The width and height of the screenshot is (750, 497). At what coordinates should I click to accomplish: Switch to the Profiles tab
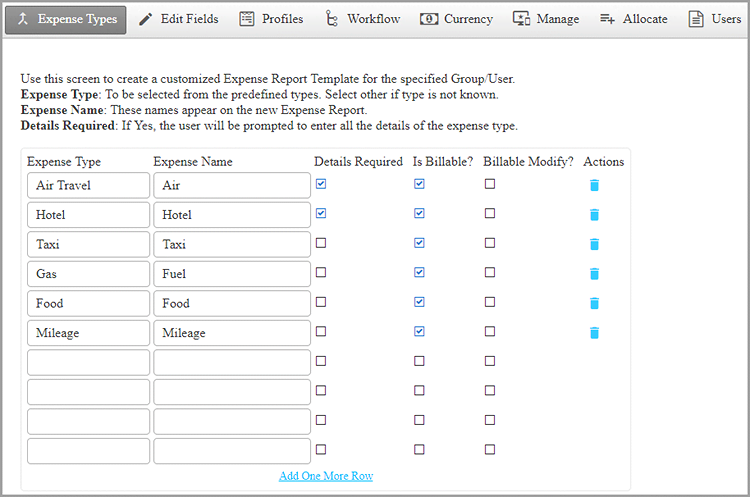click(x=271, y=19)
